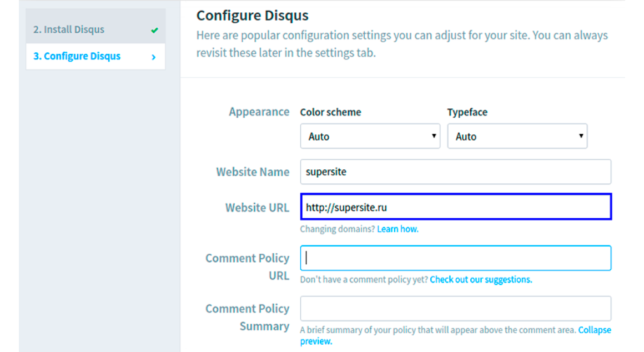
Task: Click the Comment Policy URL input
Action: (x=455, y=258)
